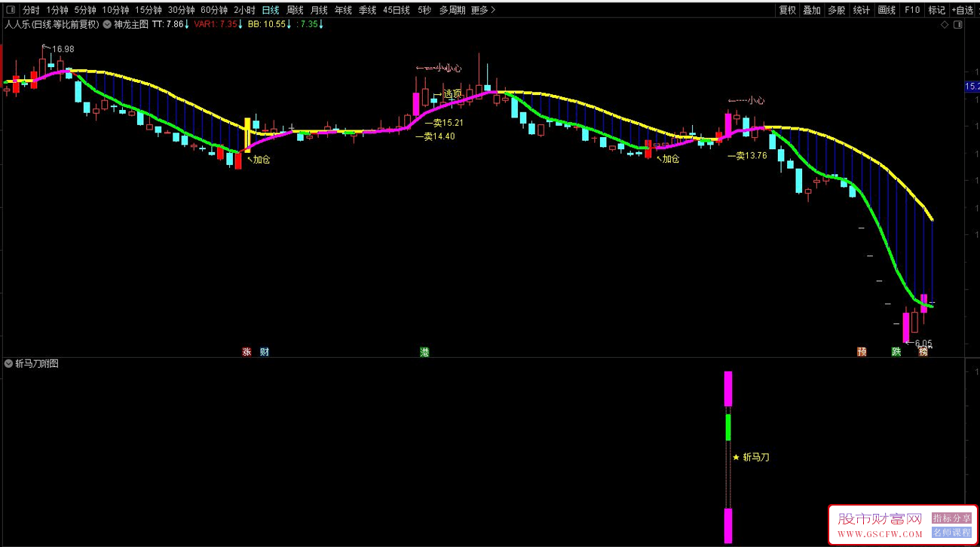Click the 16.98 high price label
The image size is (980, 547).
pos(63,49)
